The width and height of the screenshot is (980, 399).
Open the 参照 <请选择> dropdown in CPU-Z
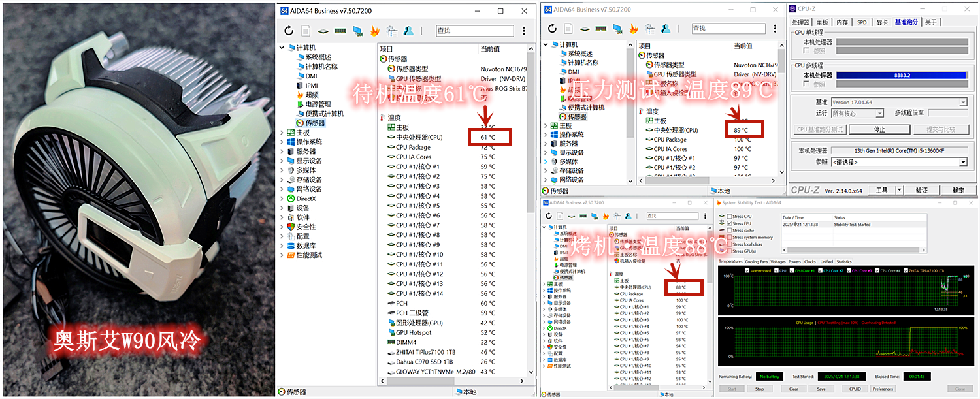pos(963,162)
